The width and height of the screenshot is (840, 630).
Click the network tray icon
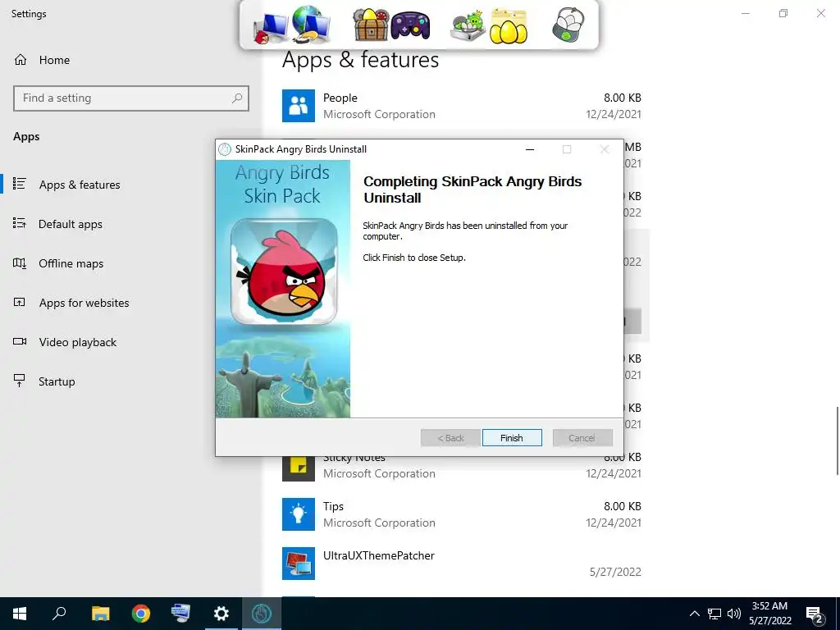tap(714, 614)
